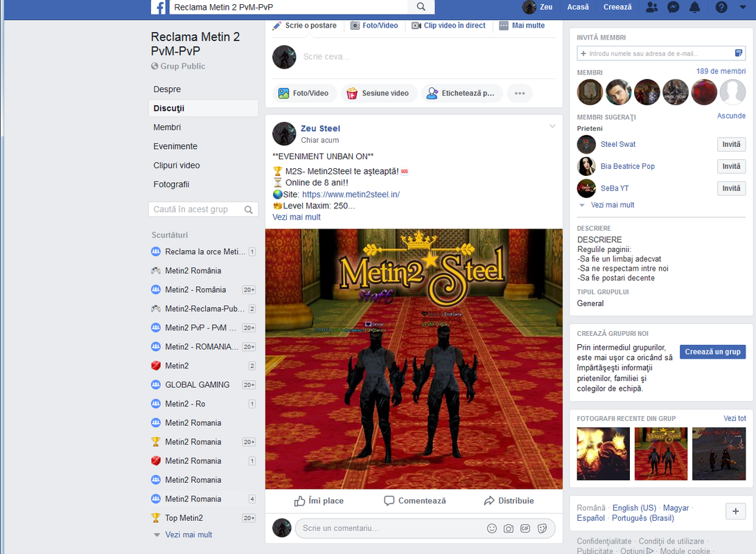Select the Scrie o postare tab
Screen dimensions: 756x554
point(305,26)
